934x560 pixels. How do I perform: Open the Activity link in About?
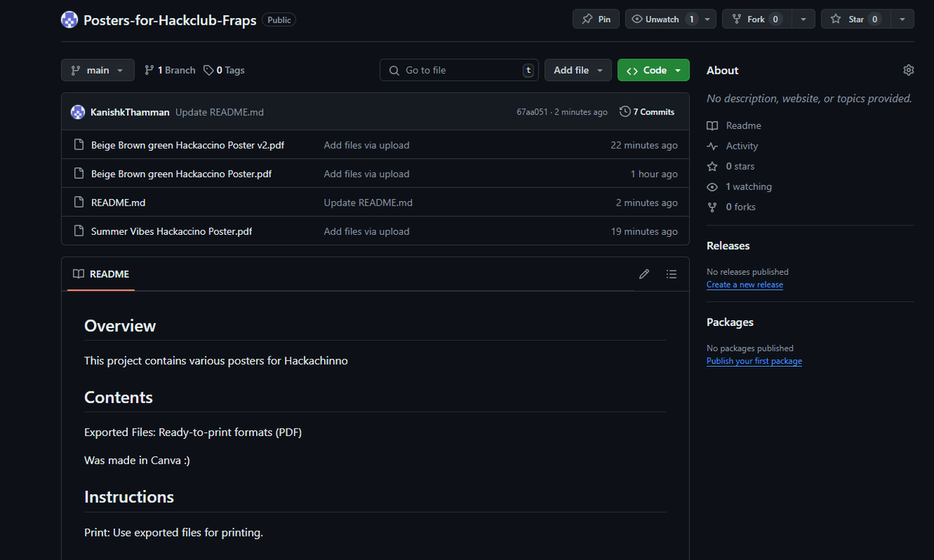click(x=733, y=146)
